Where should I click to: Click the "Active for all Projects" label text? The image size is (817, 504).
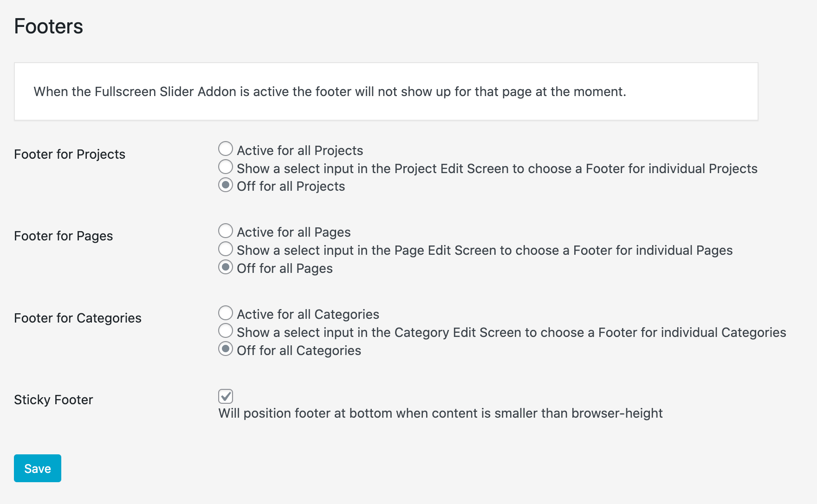click(x=300, y=151)
